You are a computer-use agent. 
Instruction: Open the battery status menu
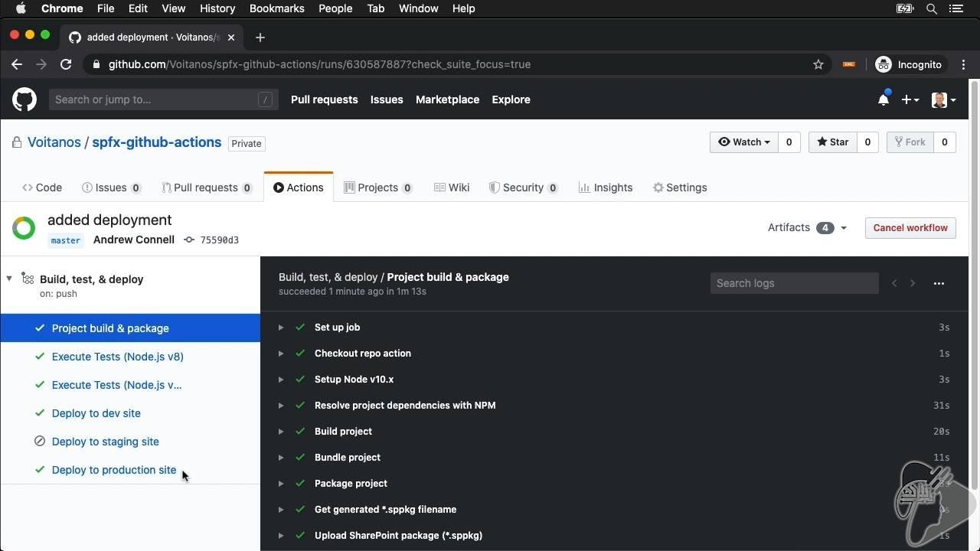[905, 8]
